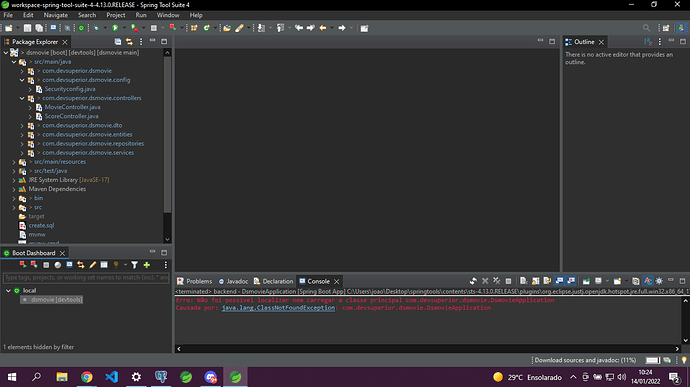Click the Boot Dashboard stop icon

(46, 265)
